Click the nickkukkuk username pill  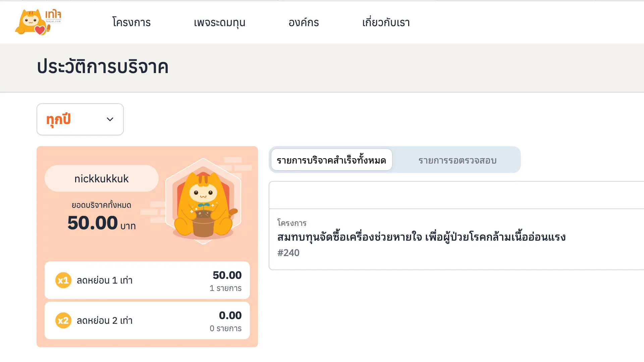pos(101,178)
